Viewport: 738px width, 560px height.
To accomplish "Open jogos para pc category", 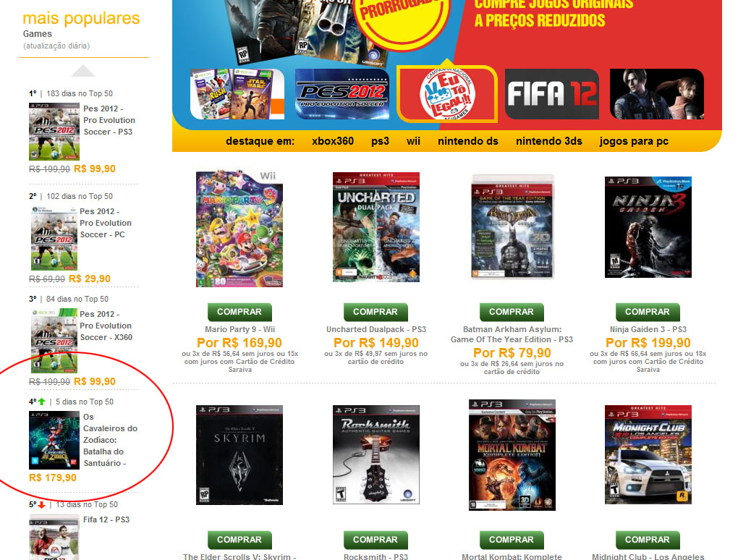I will point(634,141).
